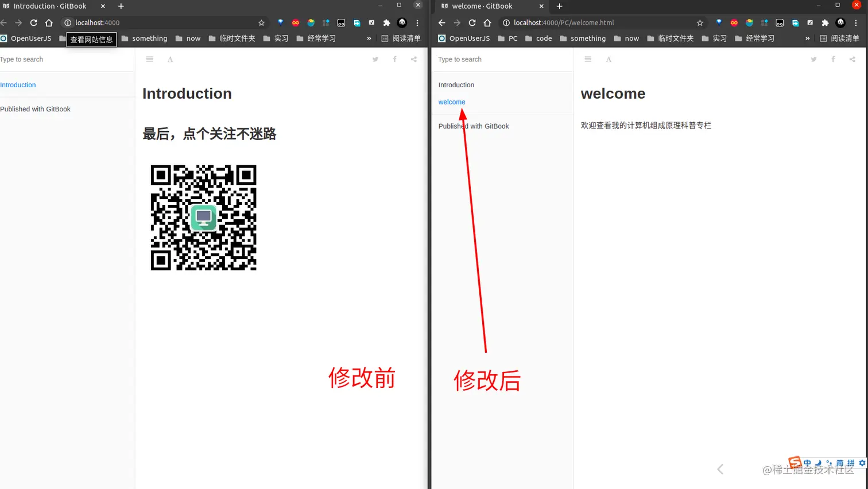Click the red infinity extension in right browser
This screenshot has width=868, height=489.
[x=734, y=23]
